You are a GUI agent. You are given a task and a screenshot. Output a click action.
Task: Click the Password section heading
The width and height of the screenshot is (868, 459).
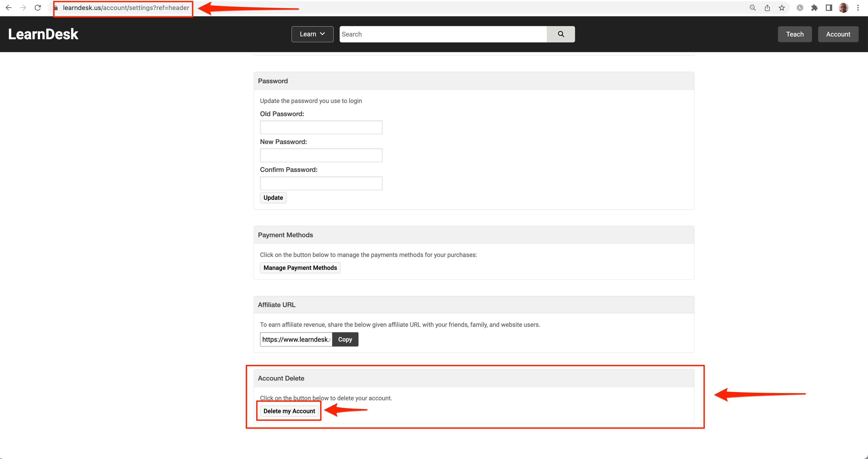pyautogui.click(x=273, y=81)
